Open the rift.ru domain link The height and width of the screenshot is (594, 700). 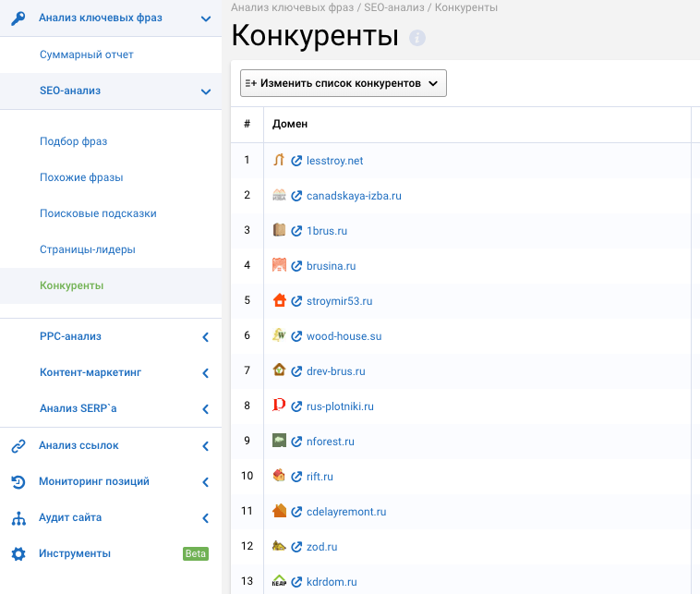(320, 477)
